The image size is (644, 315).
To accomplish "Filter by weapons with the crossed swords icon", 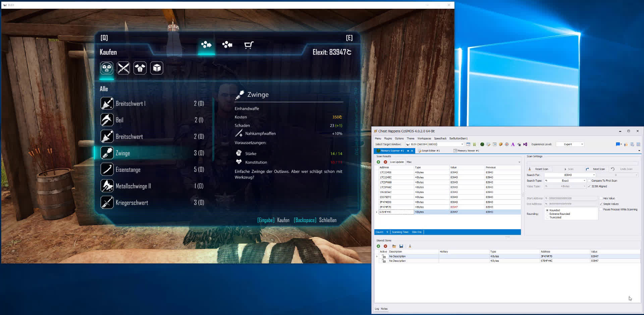I will pos(123,68).
